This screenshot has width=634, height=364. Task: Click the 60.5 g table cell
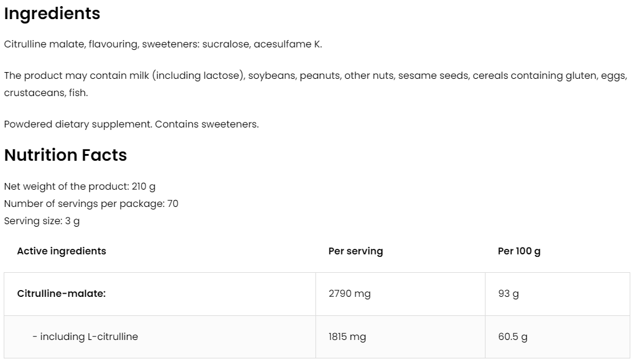coord(513,337)
